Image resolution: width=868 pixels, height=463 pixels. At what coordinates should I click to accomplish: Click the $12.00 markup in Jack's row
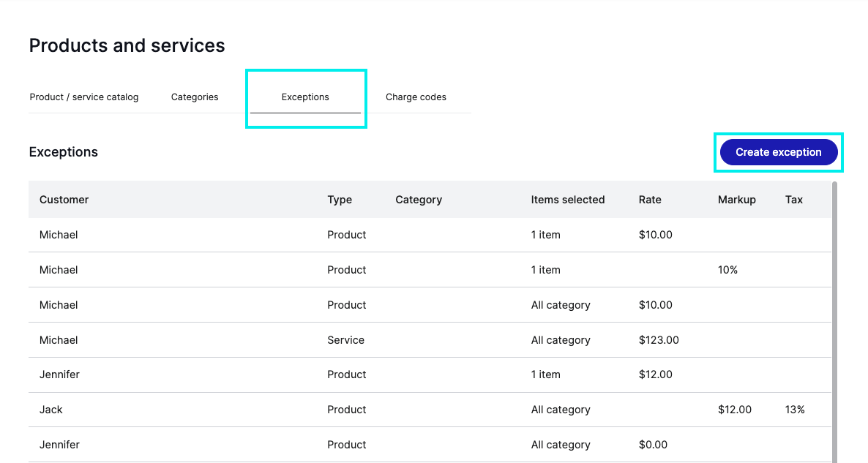point(735,410)
